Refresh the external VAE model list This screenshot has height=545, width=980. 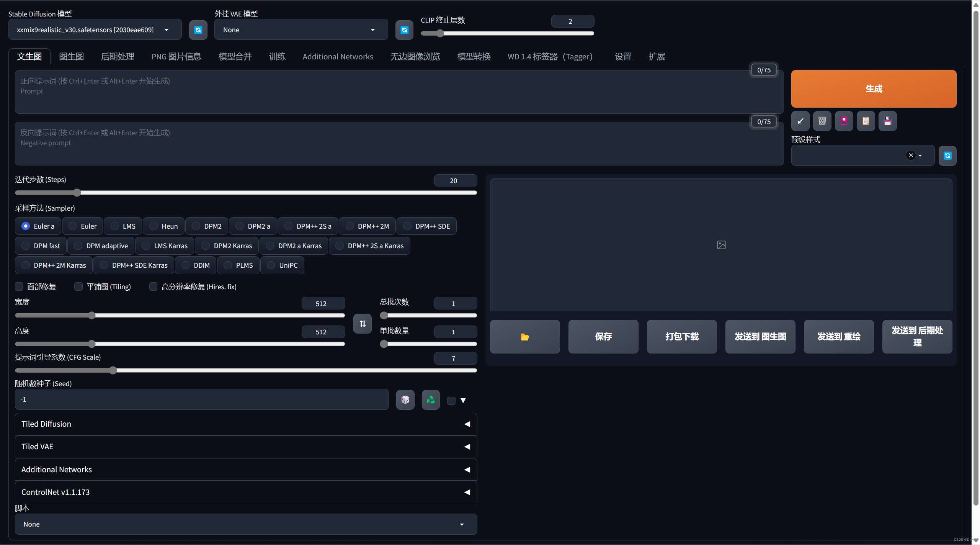click(x=404, y=30)
